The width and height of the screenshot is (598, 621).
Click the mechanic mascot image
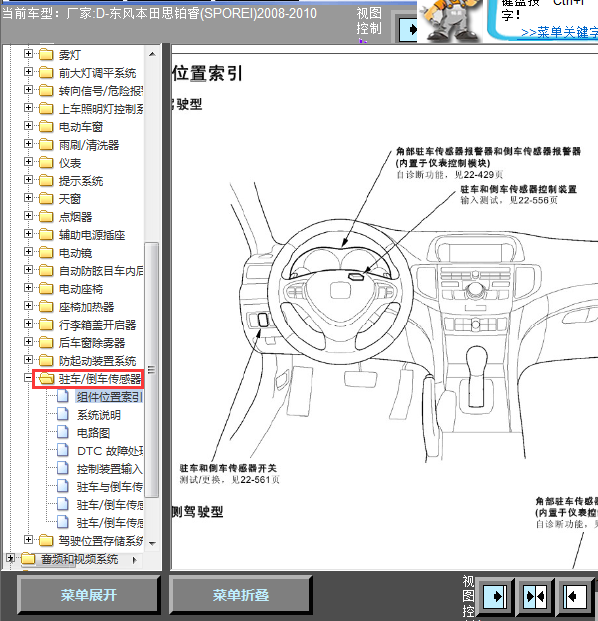pyautogui.click(x=451, y=21)
